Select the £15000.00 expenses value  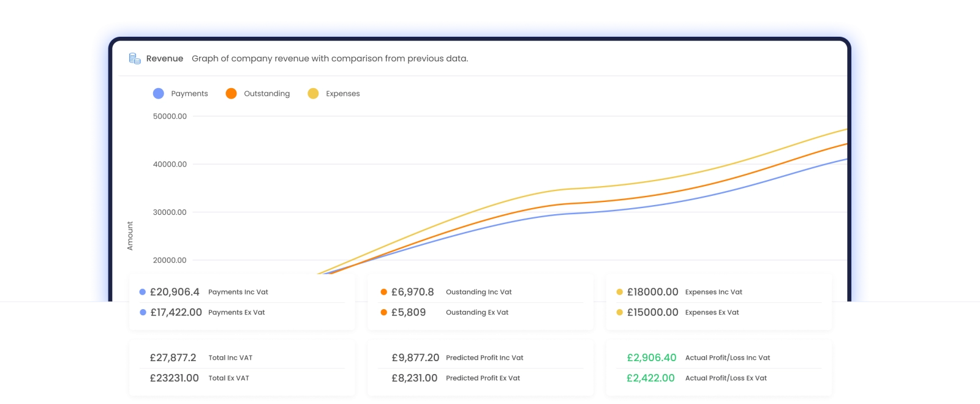[x=652, y=312]
